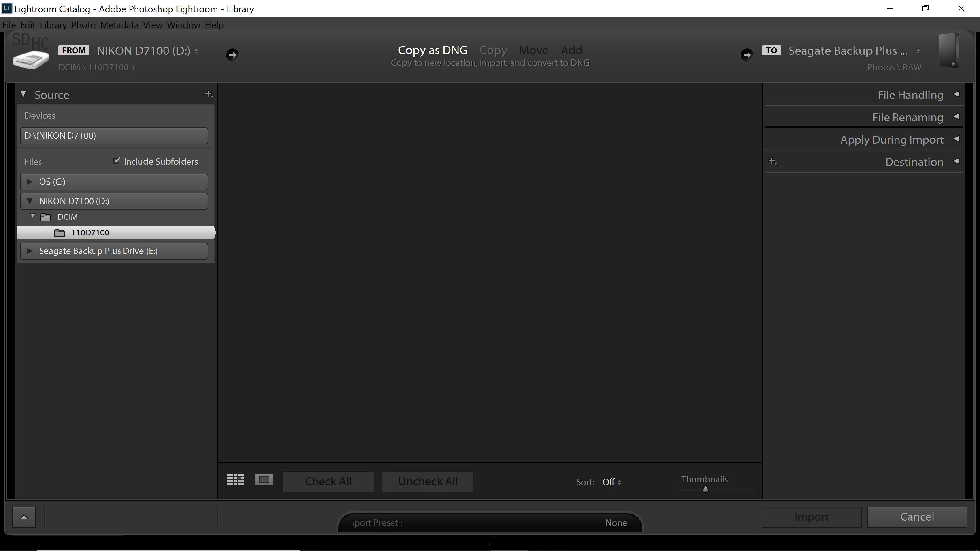Click the Source panel plus icon

209,94
